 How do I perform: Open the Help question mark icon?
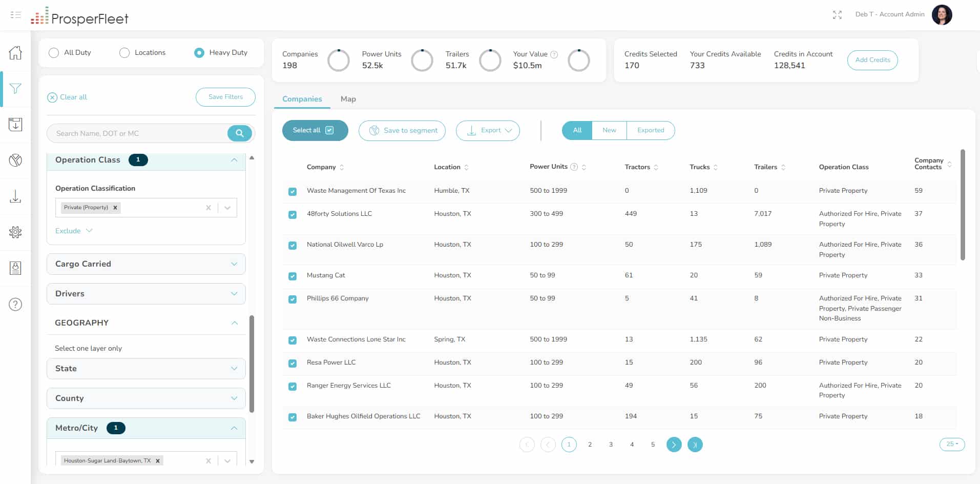15,305
